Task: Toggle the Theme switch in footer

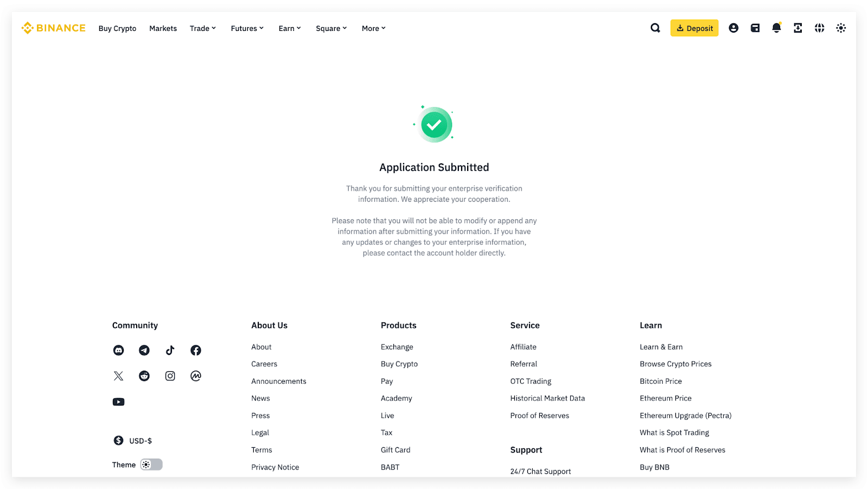Action: pos(151,465)
